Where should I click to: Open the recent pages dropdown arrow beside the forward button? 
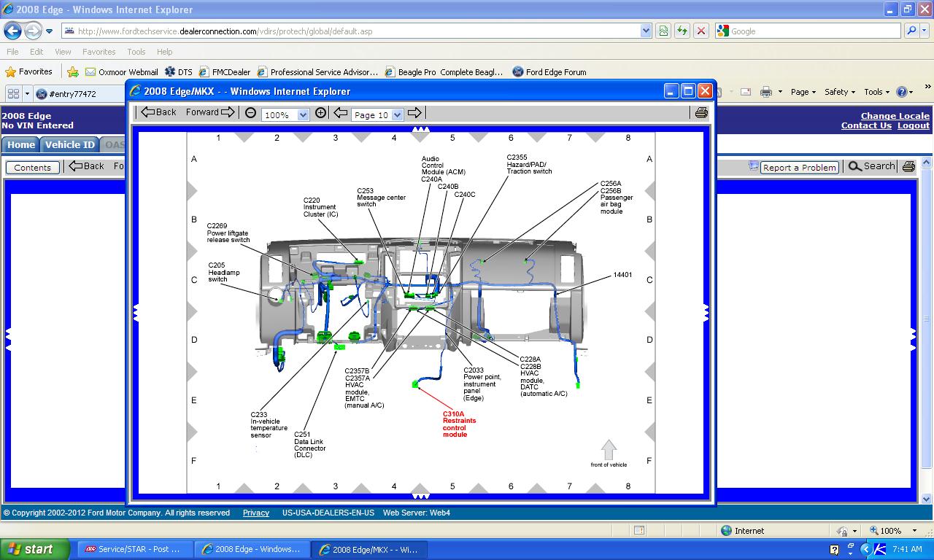tap(50, 31)
